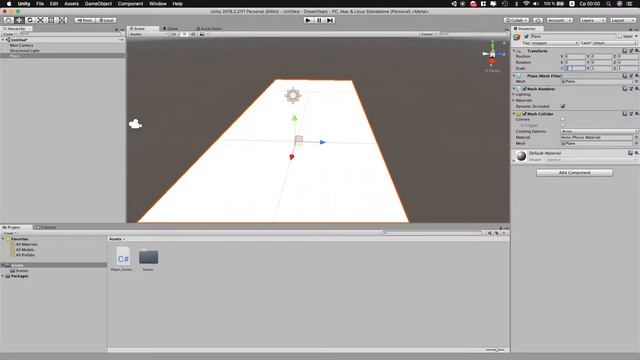Click the Pause button
The height and width of the screenshot is (360, 640).
[x=319, y=20]
